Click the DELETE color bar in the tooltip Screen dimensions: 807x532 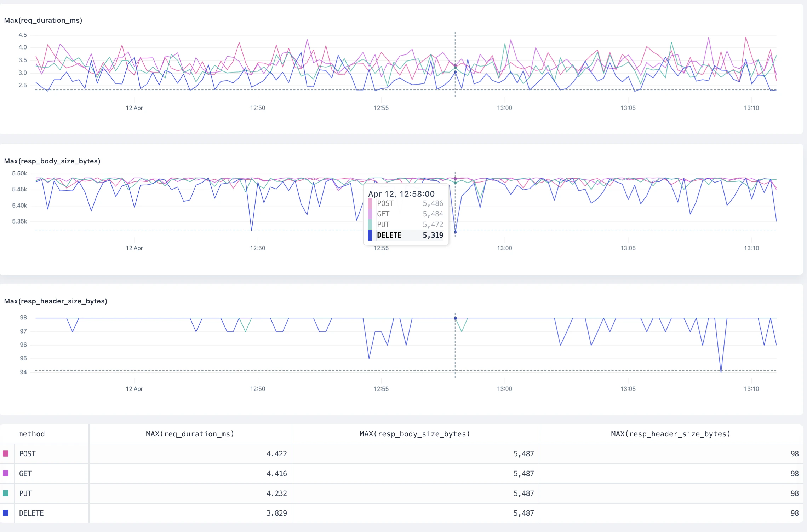tap(370, 235)
